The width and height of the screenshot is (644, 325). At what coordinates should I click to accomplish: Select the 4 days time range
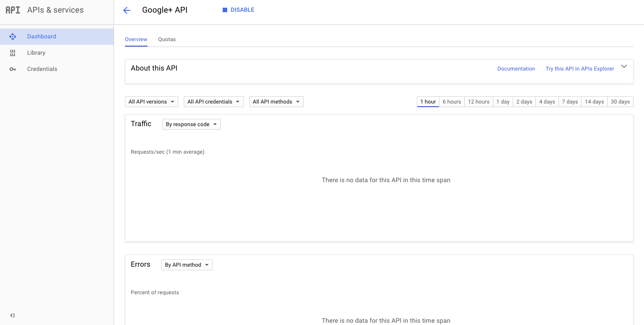click(x=547, y=102)
